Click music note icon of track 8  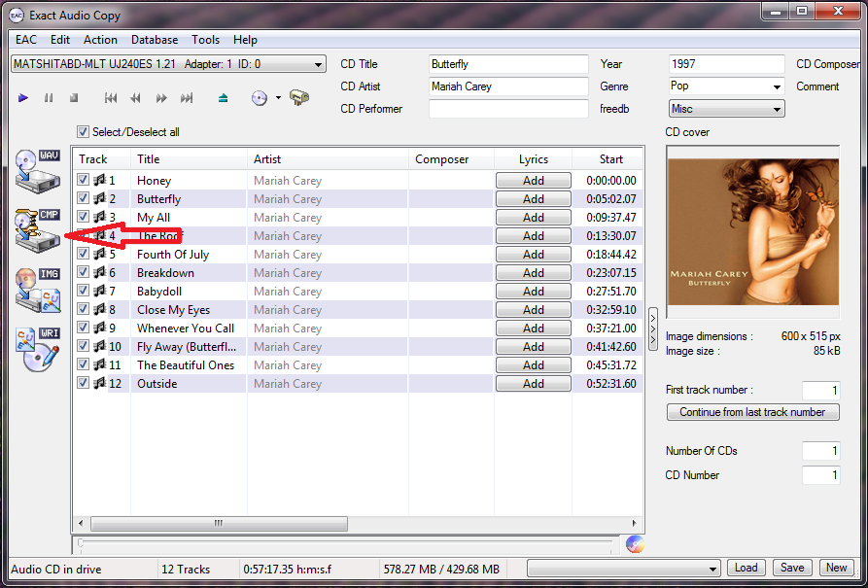[100, 309]
